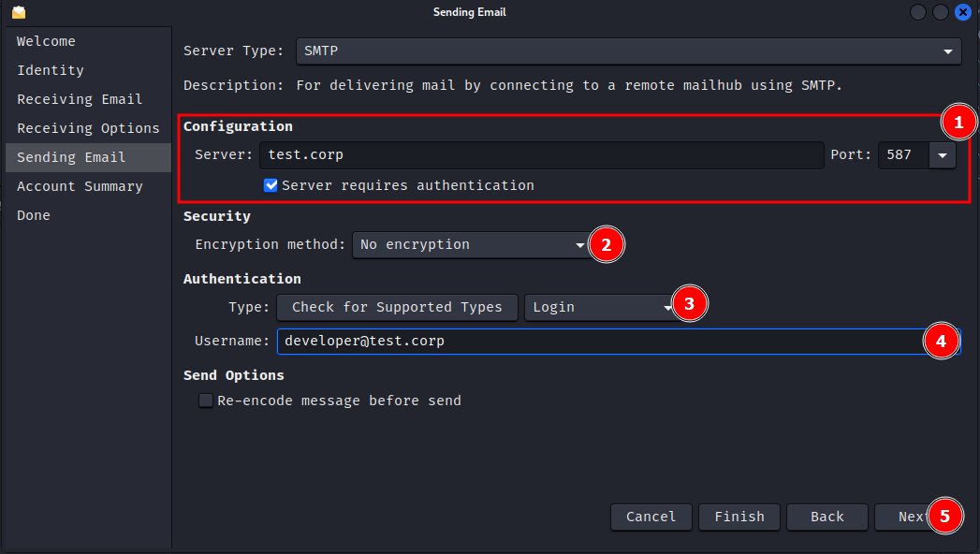Click the Cancel button
This screenshot has width=980, height=554.
(x=651, y=517)
